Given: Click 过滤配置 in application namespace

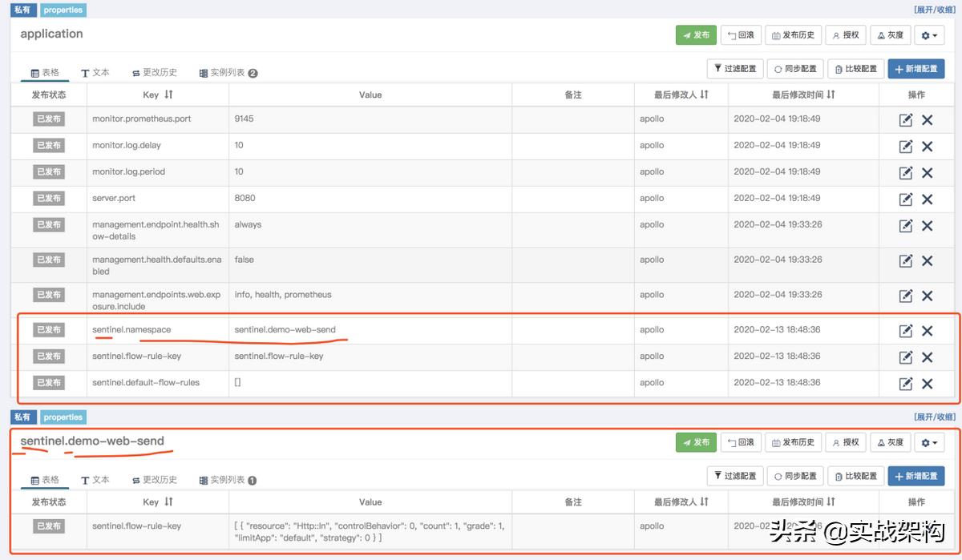Looking at the screenshot, I should tap(735, 69).
